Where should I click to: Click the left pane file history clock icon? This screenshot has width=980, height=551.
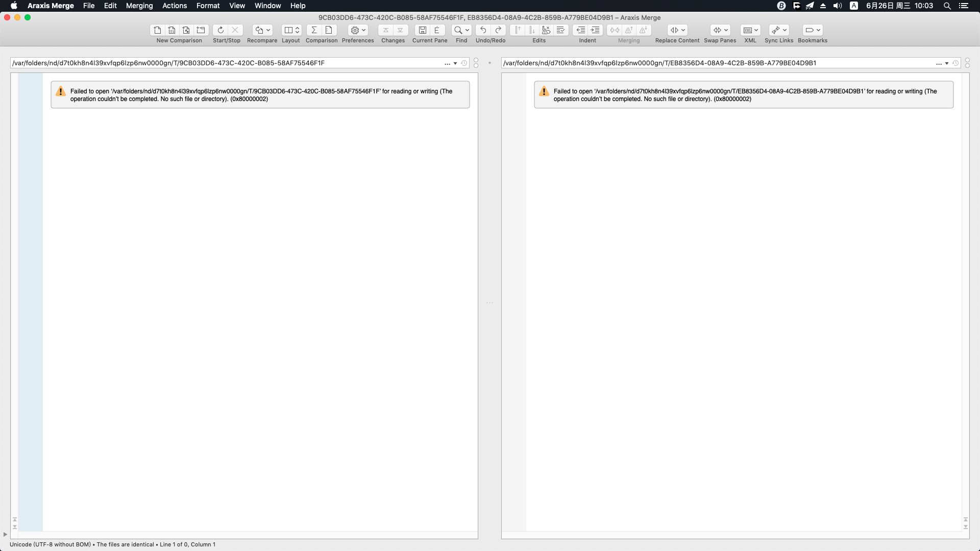[x=464, y=63]
